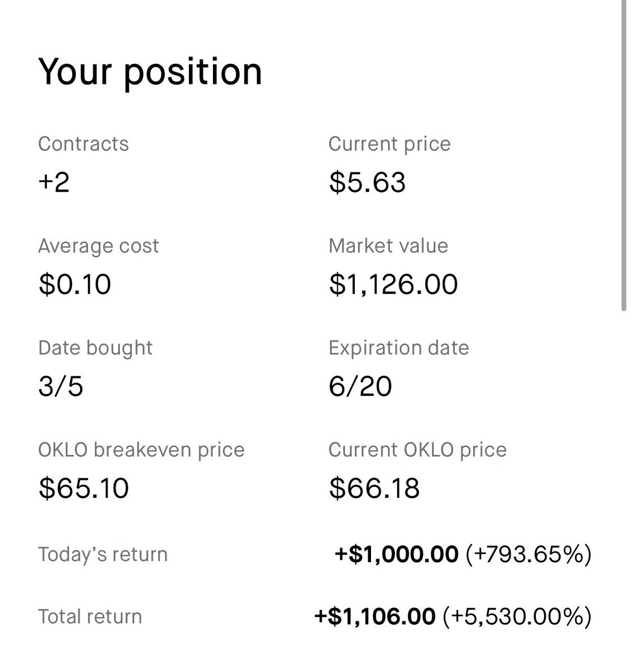This screenshot has width=631, height=672.
Task: Click the "Your position" heading
Action: coord(150,72)
